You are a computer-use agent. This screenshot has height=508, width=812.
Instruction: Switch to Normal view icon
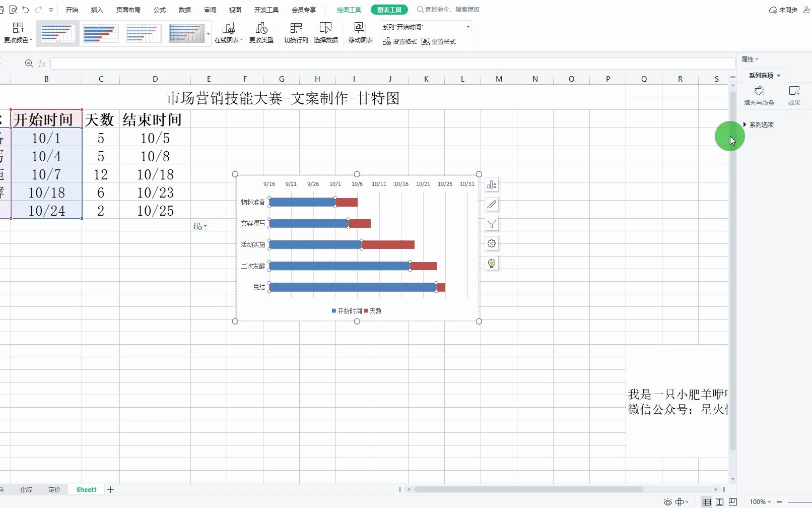707,502
